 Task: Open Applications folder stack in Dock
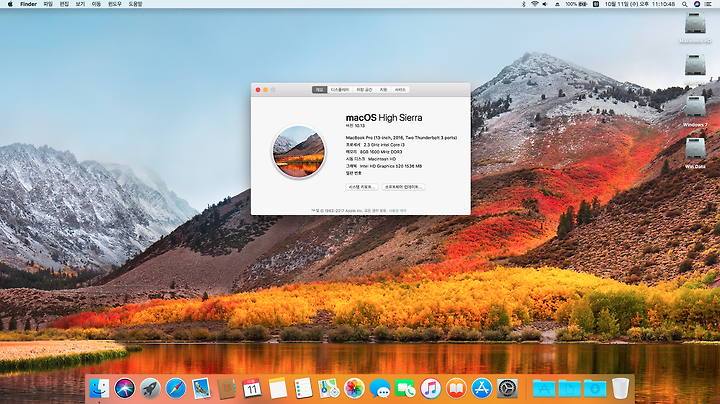tap(544, 388)
